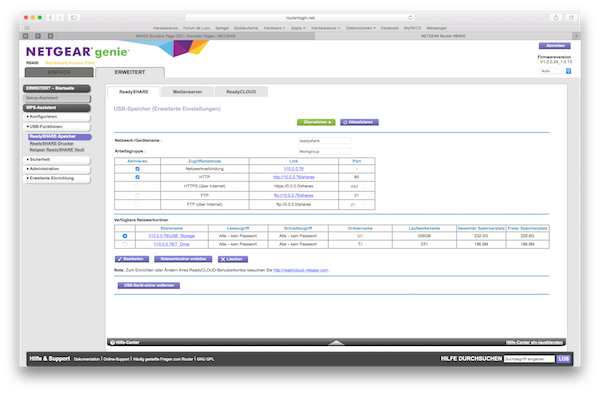This screenshot has height=394, width=600.
Task: Switch to the EINFACH tab
Action: (x=59, y=72)
